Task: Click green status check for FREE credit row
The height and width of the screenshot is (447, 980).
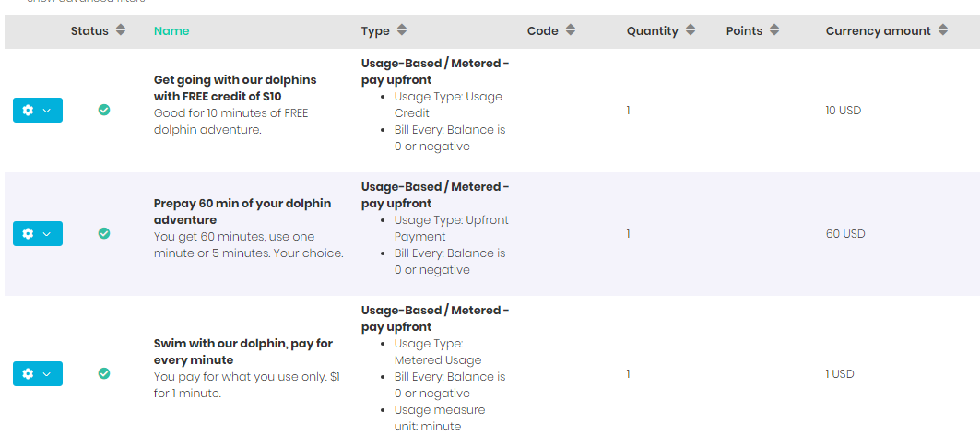Action: click(104, 110)
